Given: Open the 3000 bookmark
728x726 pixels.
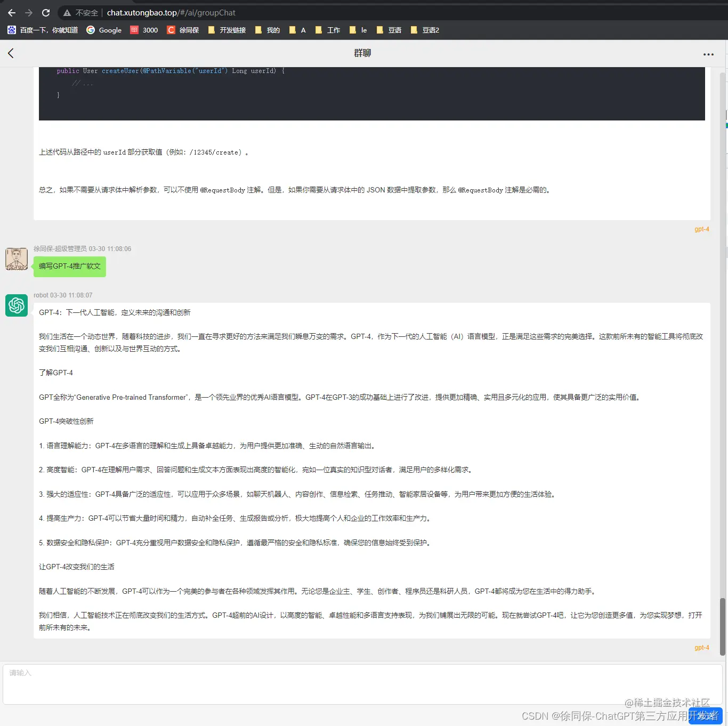Looking at the screenshot, I should pyautogui.click(x=144, y=30).
